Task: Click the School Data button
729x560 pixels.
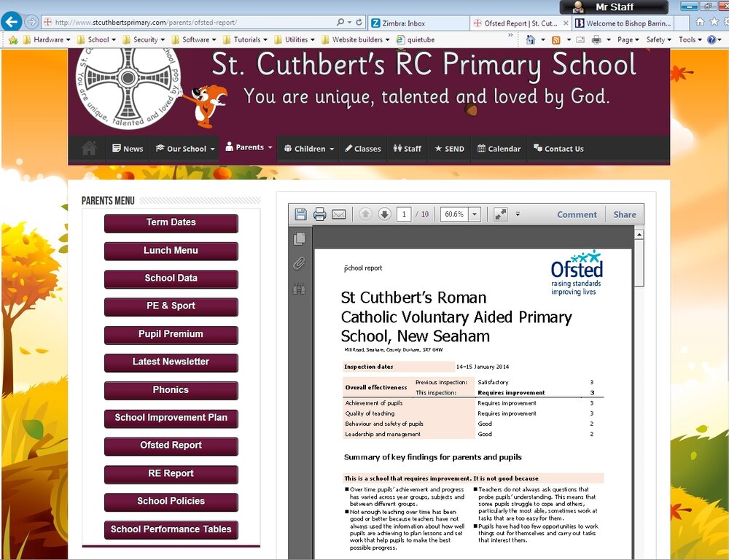Action: click(171, 279)
